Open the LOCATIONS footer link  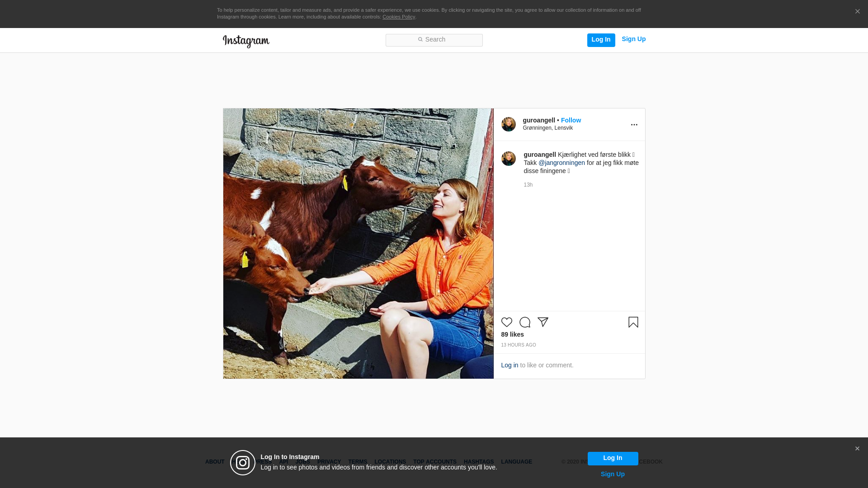click(x=390, y=462)
